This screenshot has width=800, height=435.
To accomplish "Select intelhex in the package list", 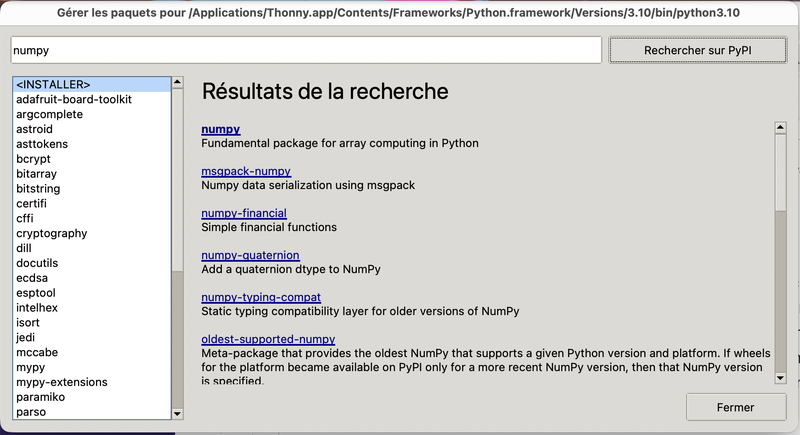I will click(x=92, y=308).
